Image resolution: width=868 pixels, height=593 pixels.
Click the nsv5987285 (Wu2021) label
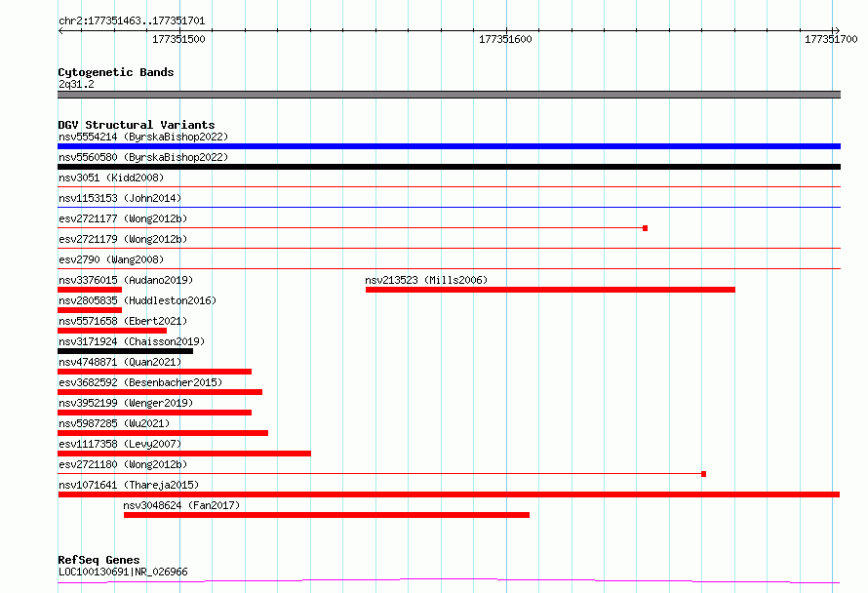(114, 423)
